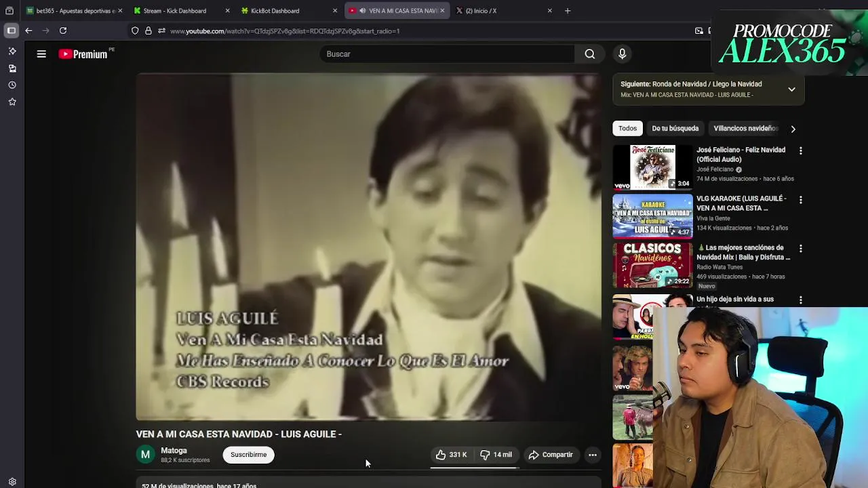Click the video title VEN A MI CASA
Screen dimensions: 868x488
[239, 434]
